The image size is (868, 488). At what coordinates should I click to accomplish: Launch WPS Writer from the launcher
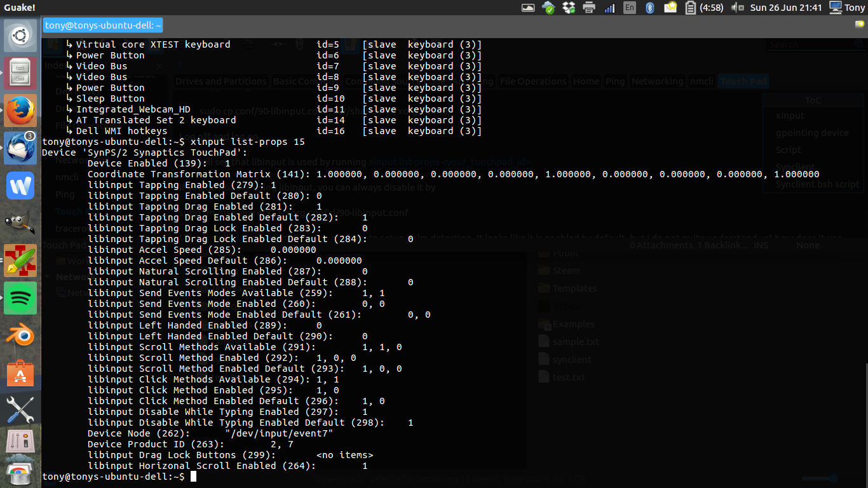[x=20, y=186]
